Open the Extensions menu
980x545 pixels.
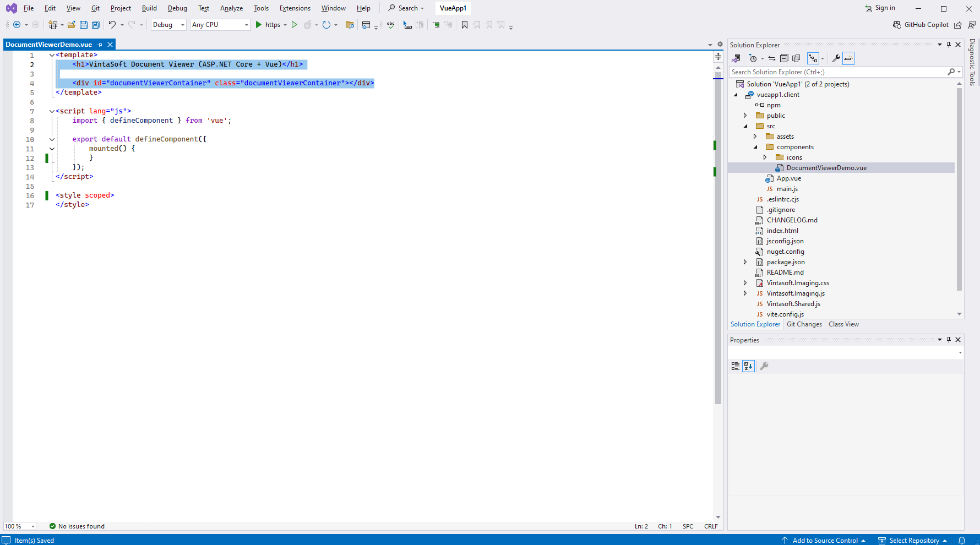pyautogui.click(x=295, y=8)
